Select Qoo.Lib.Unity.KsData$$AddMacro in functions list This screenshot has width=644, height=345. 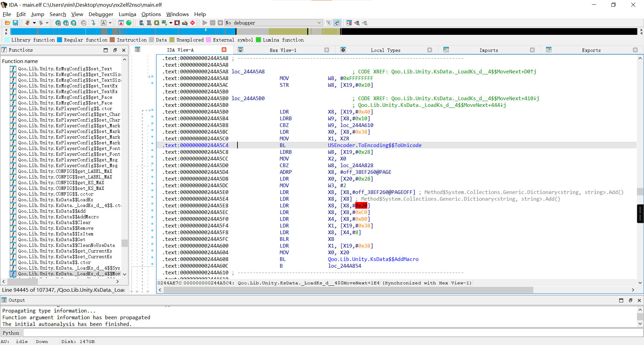(x=58, y=217)
